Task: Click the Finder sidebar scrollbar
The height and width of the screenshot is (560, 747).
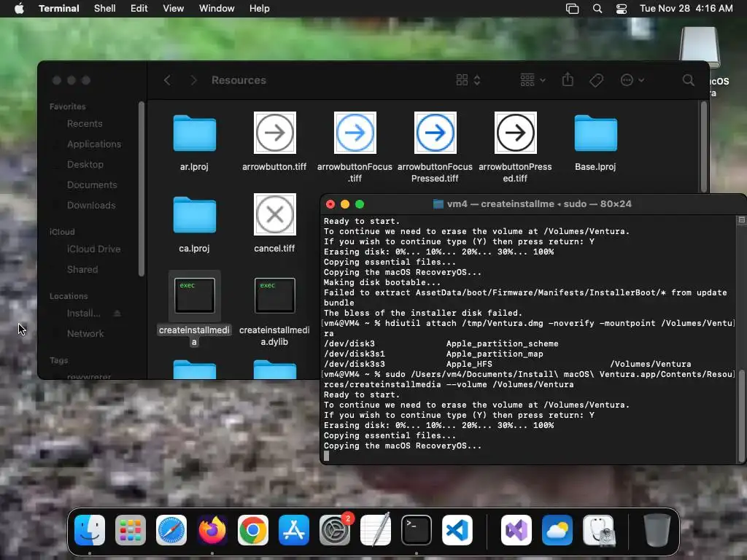Action: 141,189
